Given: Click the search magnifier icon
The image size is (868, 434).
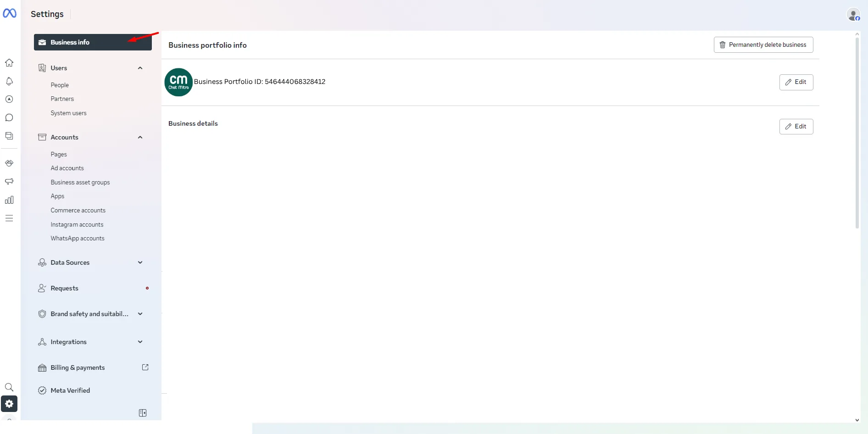Looking at the screenshot, I should (x=9, y=387).
